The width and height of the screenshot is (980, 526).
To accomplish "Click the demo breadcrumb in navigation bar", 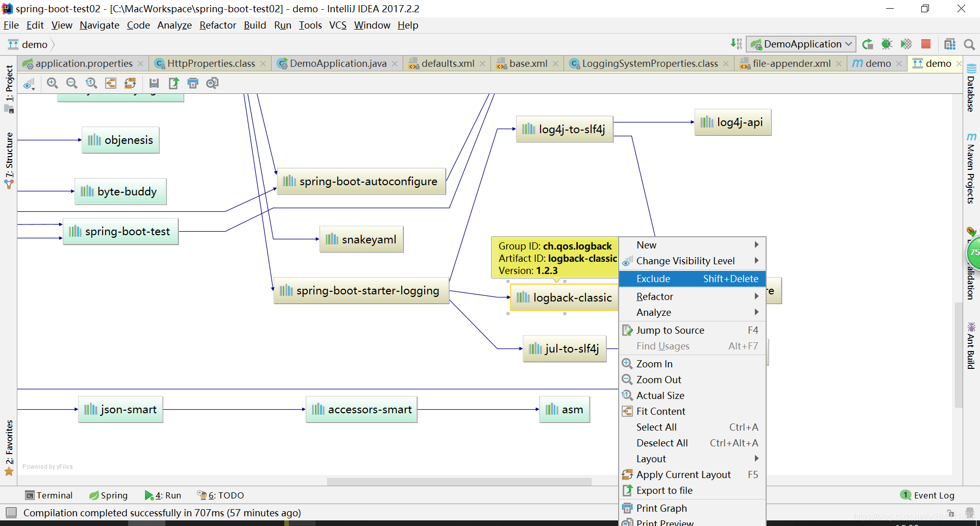I will pyautogui.click(x=28, y=44).
